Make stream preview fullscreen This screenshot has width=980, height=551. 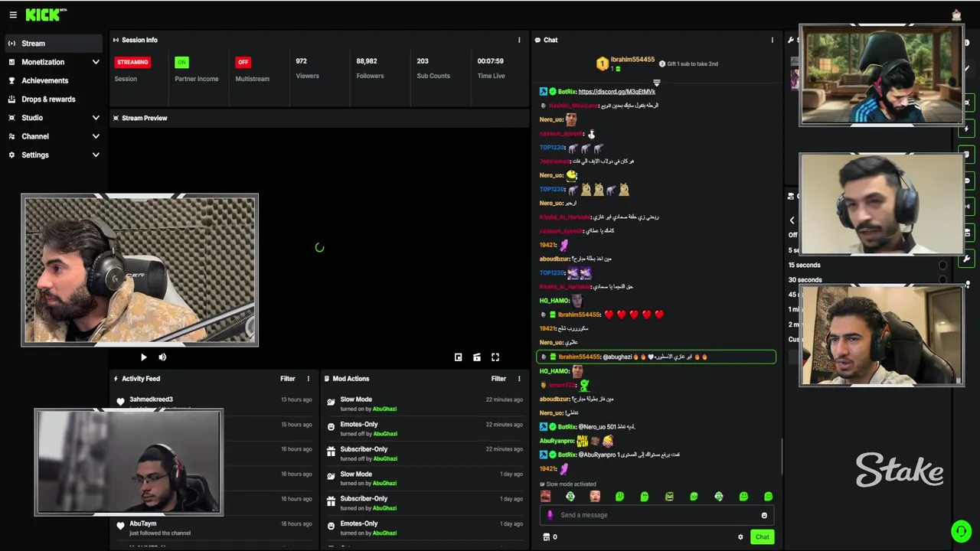point(495,357)
